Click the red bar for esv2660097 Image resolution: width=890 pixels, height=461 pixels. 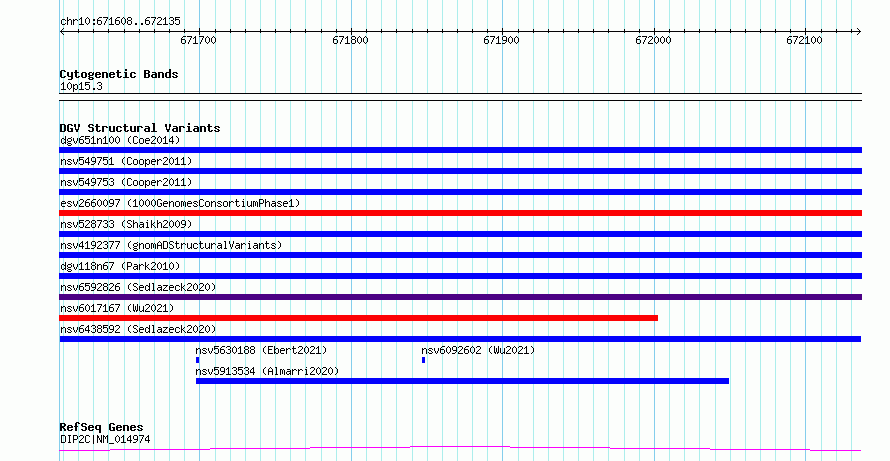(460, 213)
